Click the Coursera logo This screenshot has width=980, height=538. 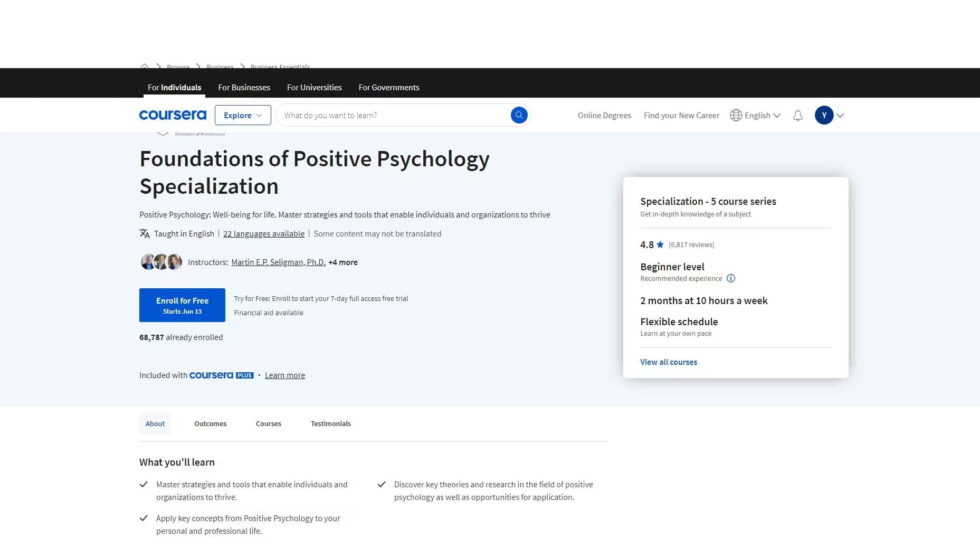coord(173,115)
